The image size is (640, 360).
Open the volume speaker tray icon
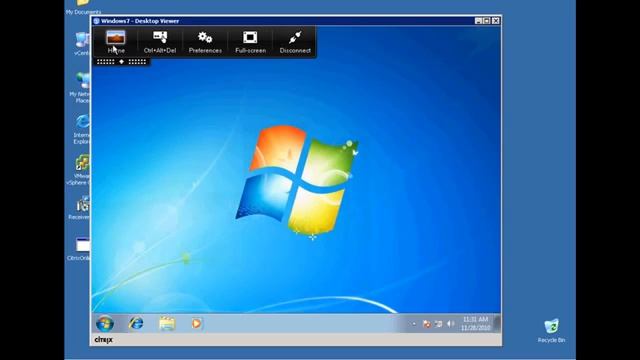(x=451, y=324)
